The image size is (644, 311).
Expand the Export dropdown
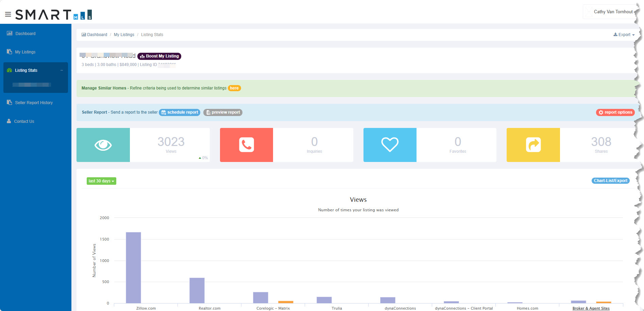pos(624,35)
